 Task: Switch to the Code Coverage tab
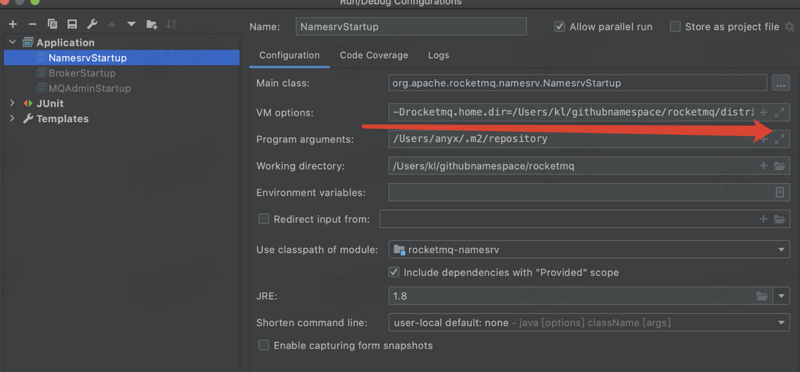click(x=374, y=55)
